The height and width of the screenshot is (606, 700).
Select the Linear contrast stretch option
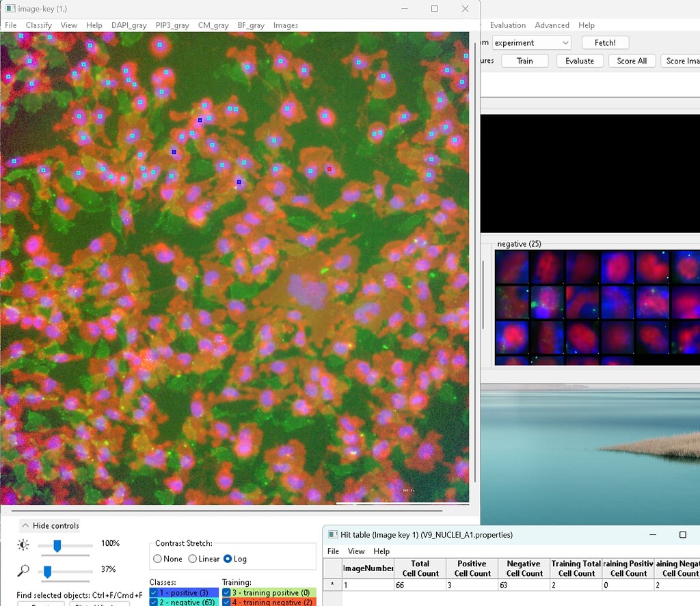pos(193,559)
